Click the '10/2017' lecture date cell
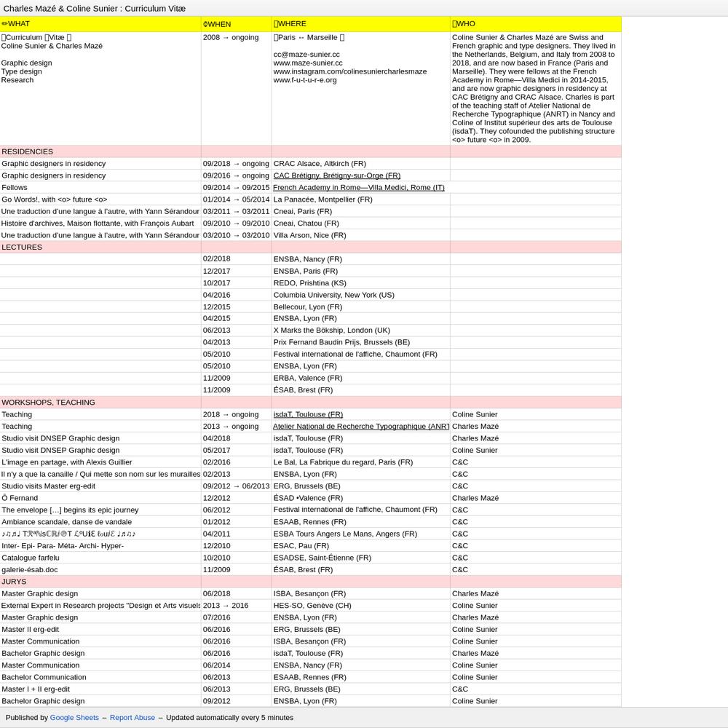The height and width of the screenshot is (728, 728). (237, 282)
